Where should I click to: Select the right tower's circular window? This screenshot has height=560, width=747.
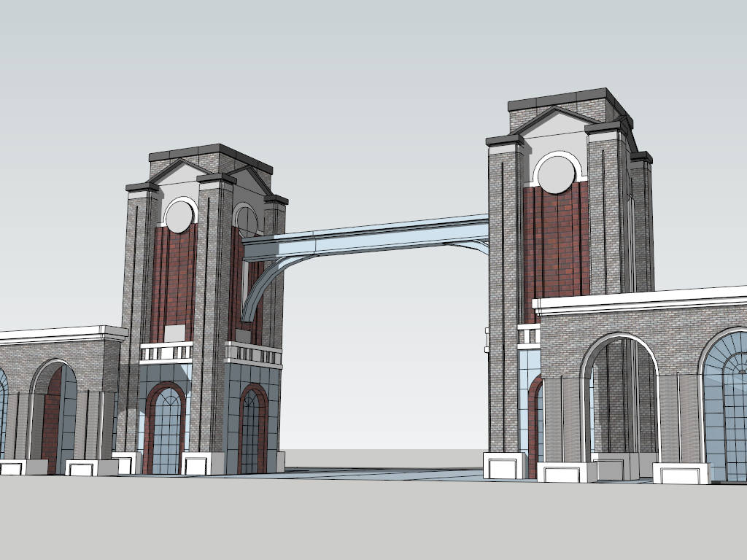point(557,175)
